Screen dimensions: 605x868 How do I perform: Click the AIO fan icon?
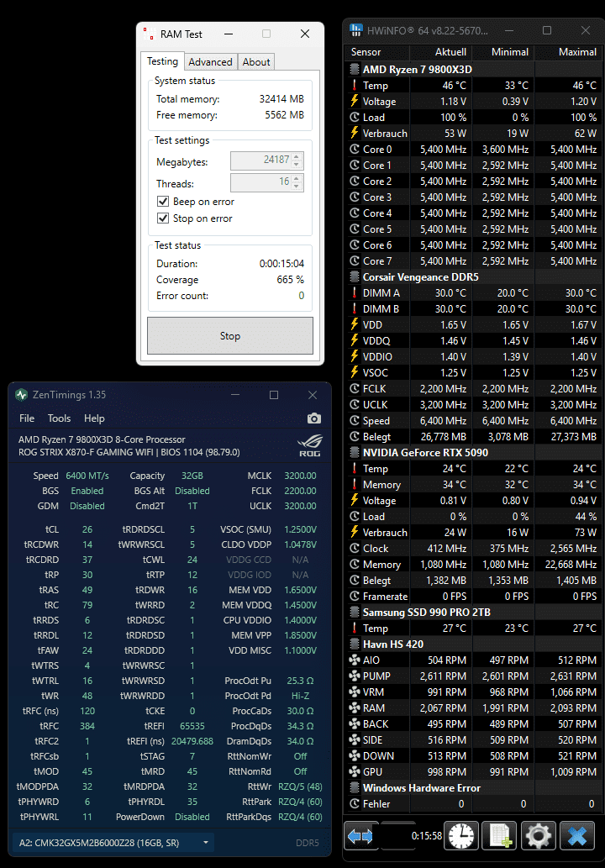tap(355, 660)
